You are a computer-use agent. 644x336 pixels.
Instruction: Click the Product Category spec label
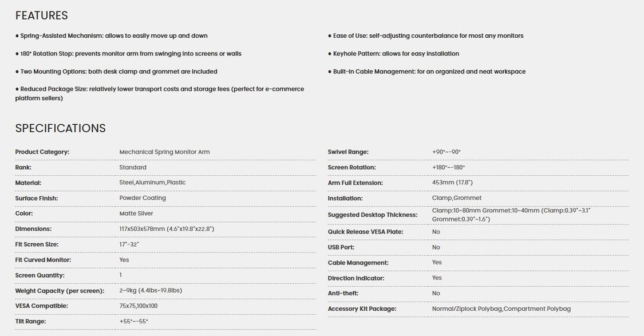[42, 152]
